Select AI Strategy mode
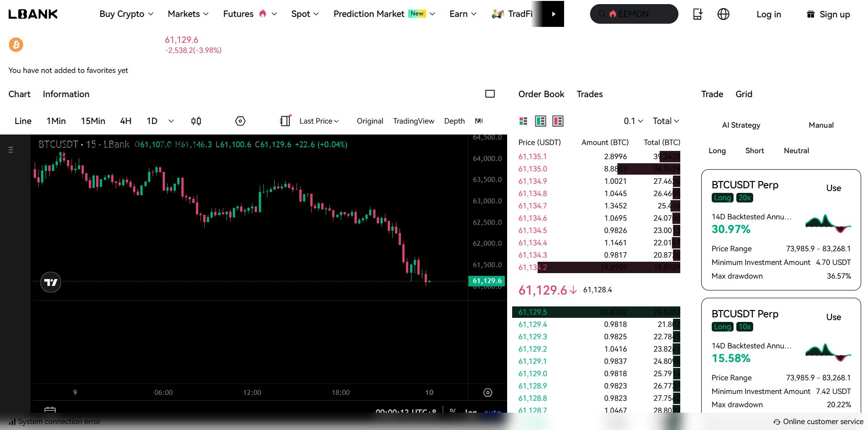 click(741, 125)
